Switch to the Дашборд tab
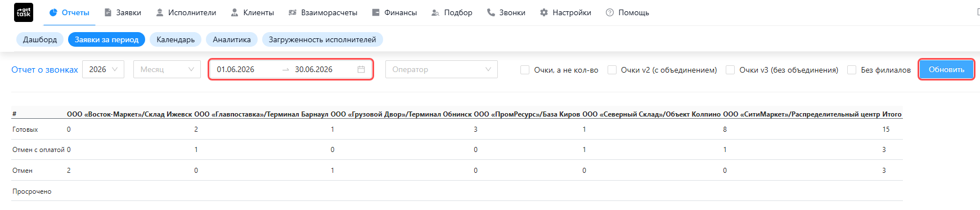Image resolution: width=980 pixels, height=210 pixels. click(x=40, y=39)
